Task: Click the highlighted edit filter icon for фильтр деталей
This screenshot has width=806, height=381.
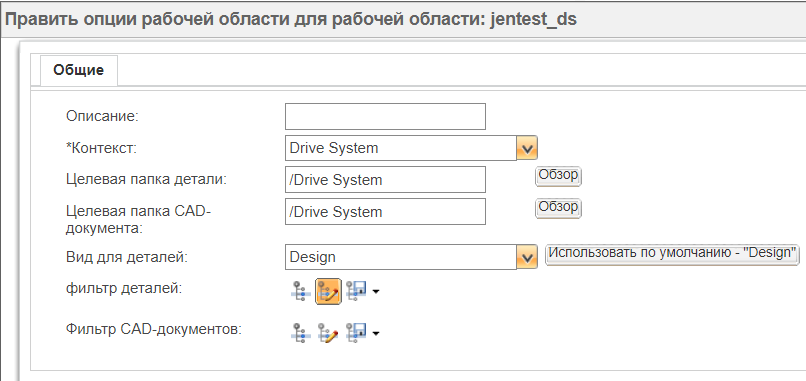Action: click(328, 292)
